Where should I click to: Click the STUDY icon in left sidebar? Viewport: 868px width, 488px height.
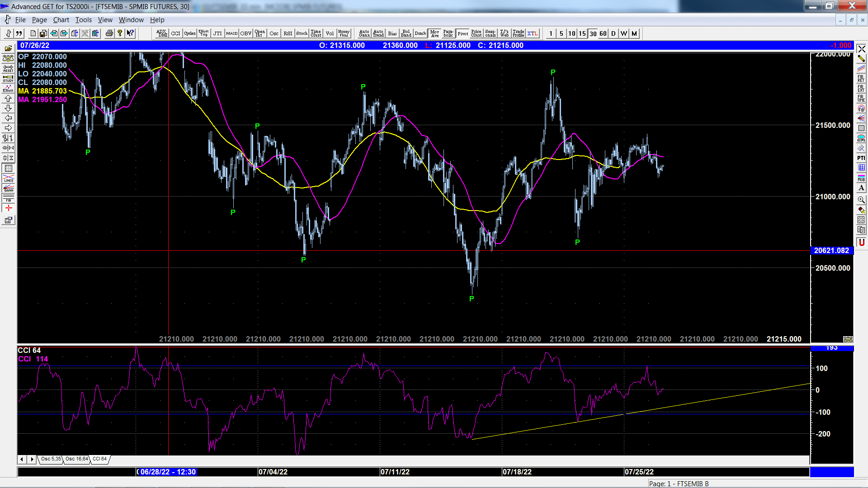click(x=8, y=78)
